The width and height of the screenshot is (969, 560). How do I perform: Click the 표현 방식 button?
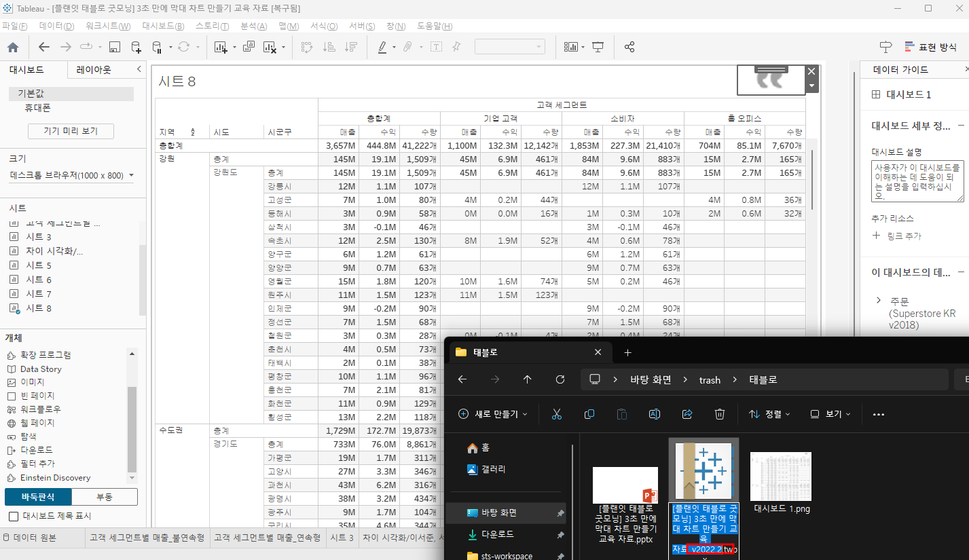[930, 47]
